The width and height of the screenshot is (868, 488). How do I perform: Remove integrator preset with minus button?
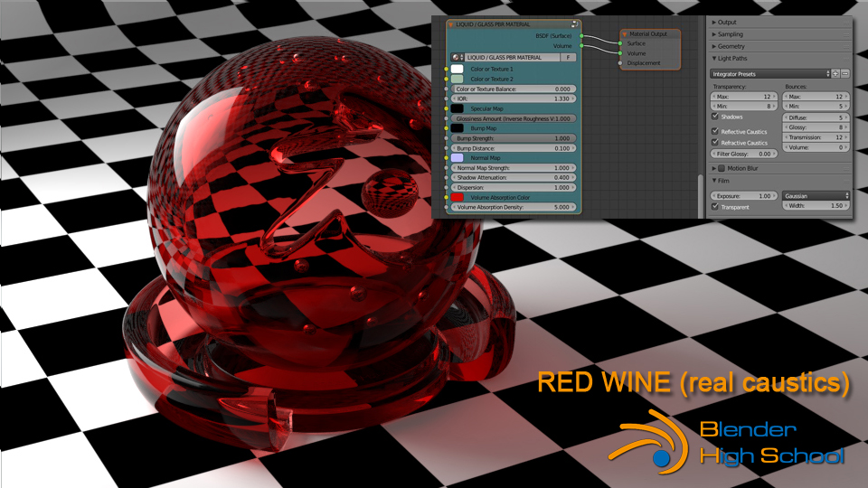click(x=844, y=74)
